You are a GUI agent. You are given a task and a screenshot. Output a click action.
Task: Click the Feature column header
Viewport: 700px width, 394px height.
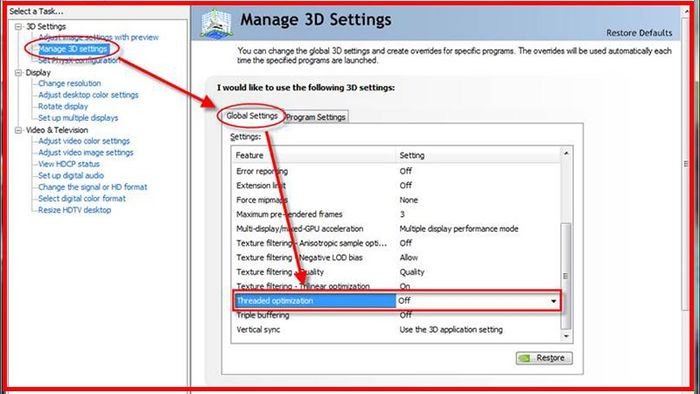tap(314, 155)
